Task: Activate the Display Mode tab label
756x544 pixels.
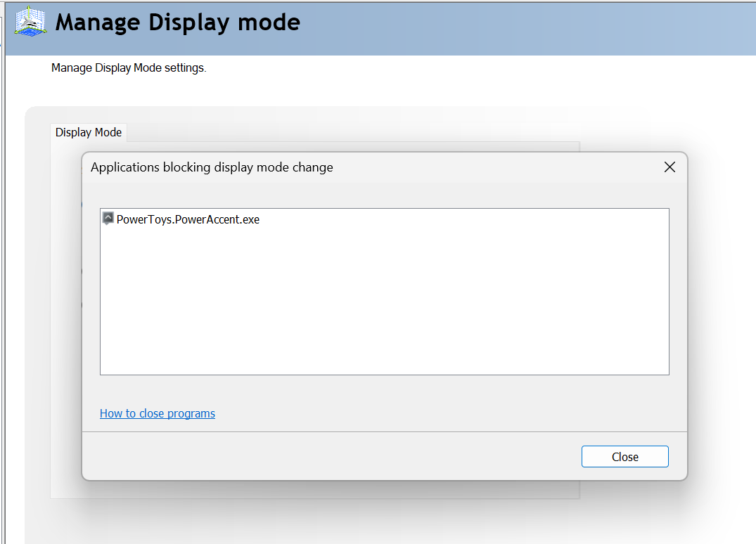Action: click(x=88, y=132)
